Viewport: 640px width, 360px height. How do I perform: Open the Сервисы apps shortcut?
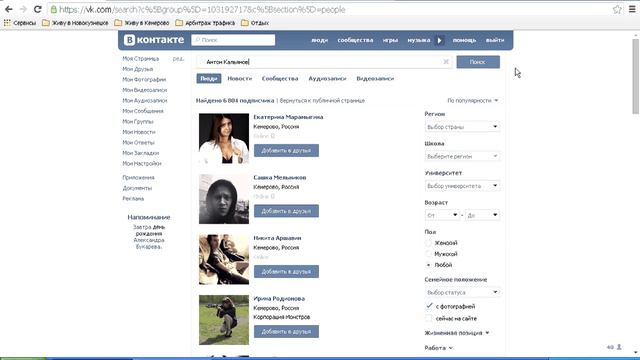click(x=20, y=23)
